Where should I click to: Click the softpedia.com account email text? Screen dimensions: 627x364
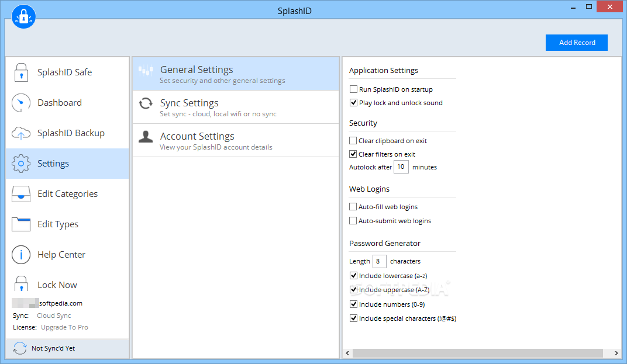[x=61, y=303]
